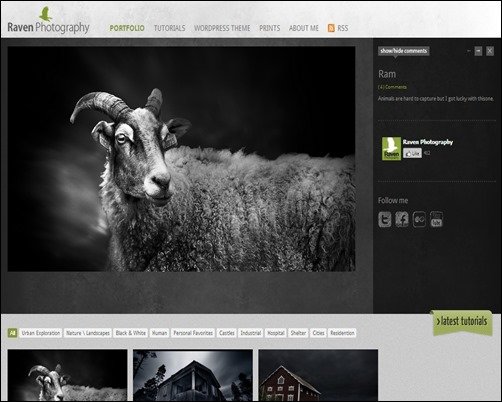The height and width of the screenshot is (402, 502).
Task: Open the latest tutorials ribbon
Action: pos(463,322)
